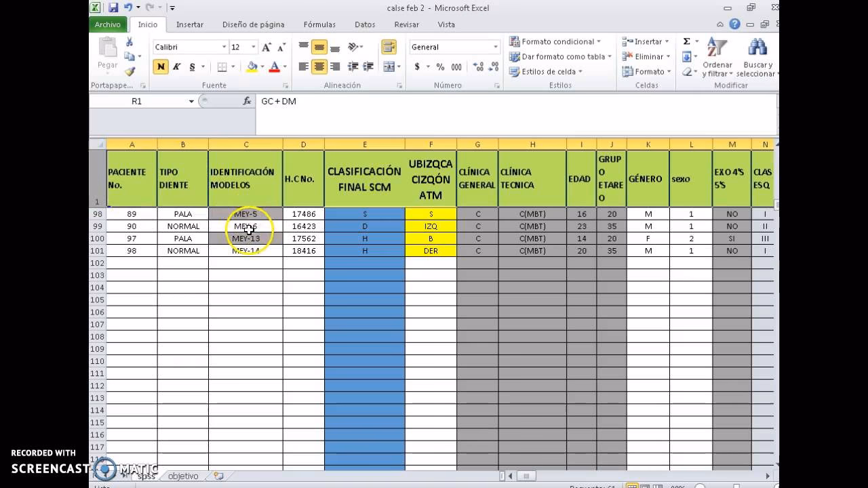Apply the text orientation icon
Viewport: 868px width, 488px height.
[x=353, y=47]
